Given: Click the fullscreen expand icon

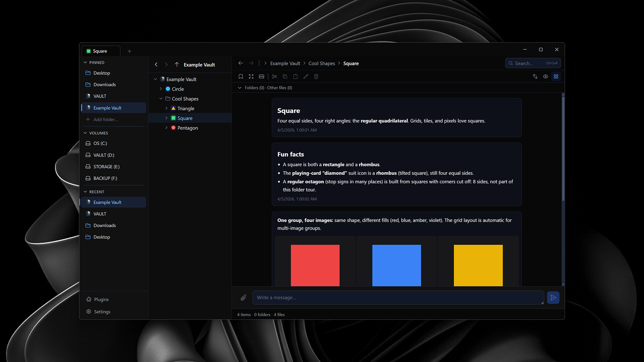Looking at the screenshot, I should (251, 76).
